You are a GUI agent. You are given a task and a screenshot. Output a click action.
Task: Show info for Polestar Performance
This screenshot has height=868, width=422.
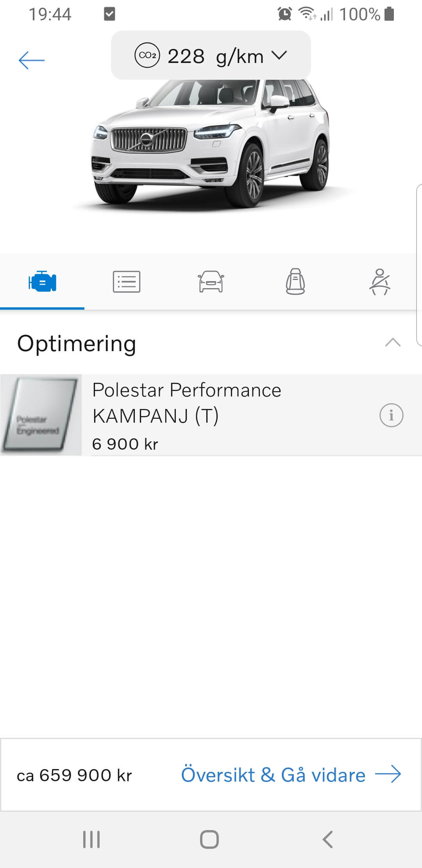point(391,415)
